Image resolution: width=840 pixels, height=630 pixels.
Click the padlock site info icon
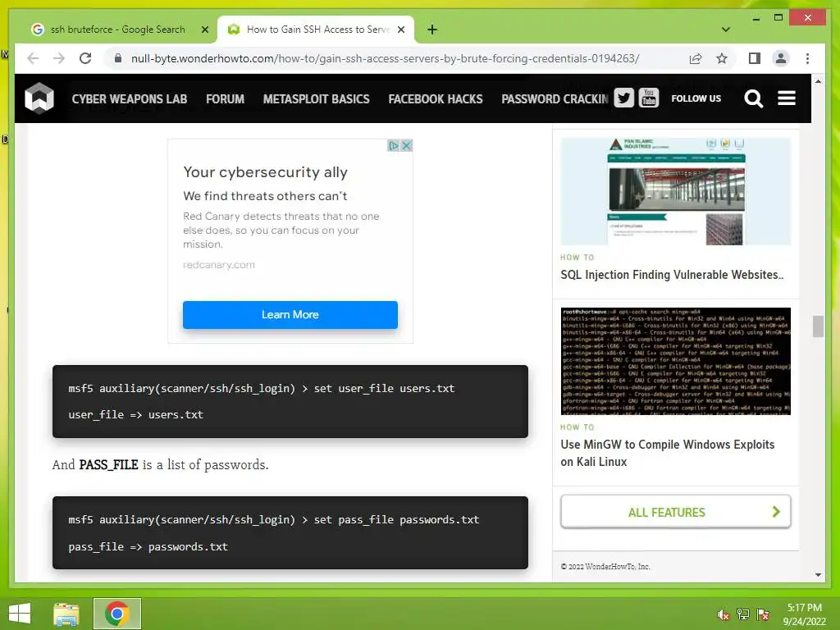tap(118, 58)
